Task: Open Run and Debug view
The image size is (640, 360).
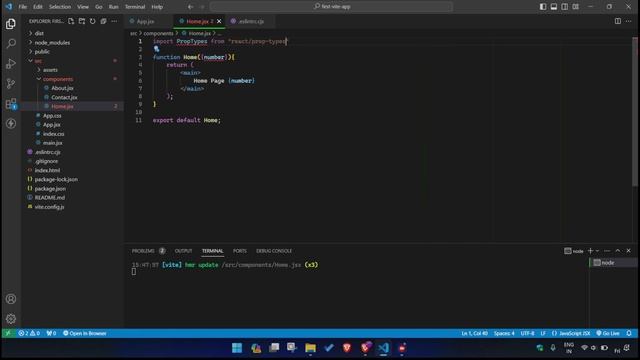Action: click(11, 63)
